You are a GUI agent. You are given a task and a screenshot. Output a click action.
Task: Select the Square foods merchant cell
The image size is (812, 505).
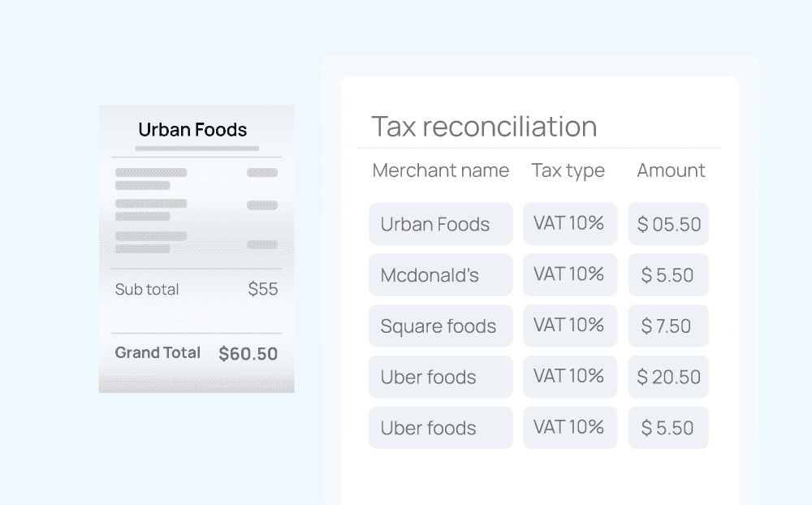[440, 326]
